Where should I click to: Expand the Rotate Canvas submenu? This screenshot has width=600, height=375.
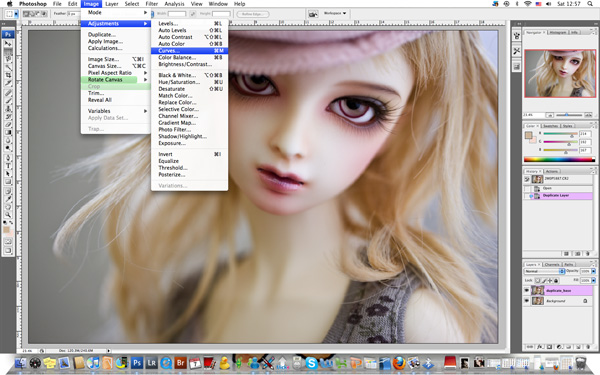pos(116,80)
